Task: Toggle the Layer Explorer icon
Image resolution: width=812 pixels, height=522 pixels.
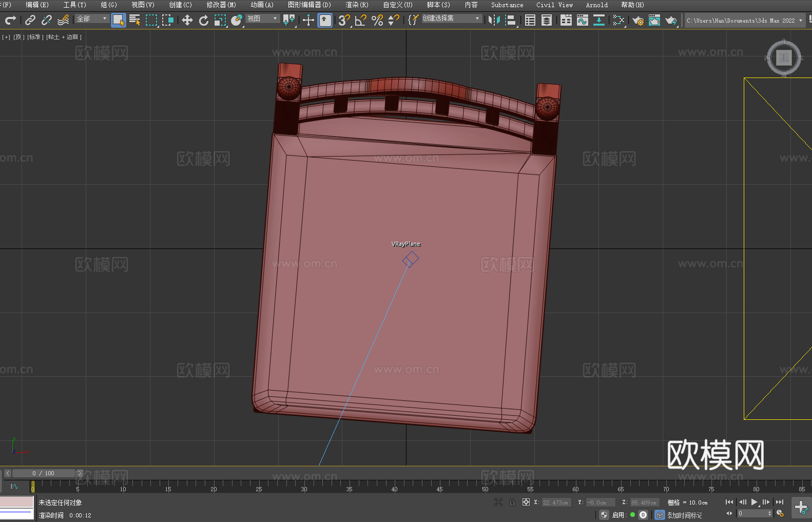Action: pos(547,20)
